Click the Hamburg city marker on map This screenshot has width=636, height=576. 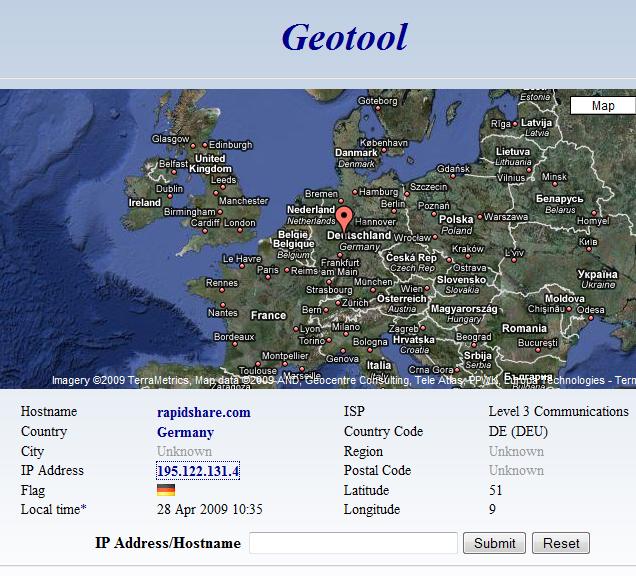(355, 192)
